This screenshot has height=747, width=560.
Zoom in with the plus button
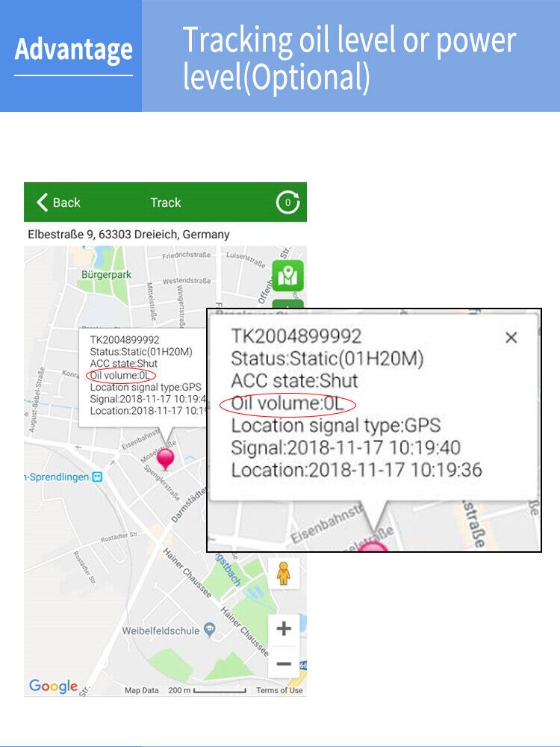pos(284,628)
